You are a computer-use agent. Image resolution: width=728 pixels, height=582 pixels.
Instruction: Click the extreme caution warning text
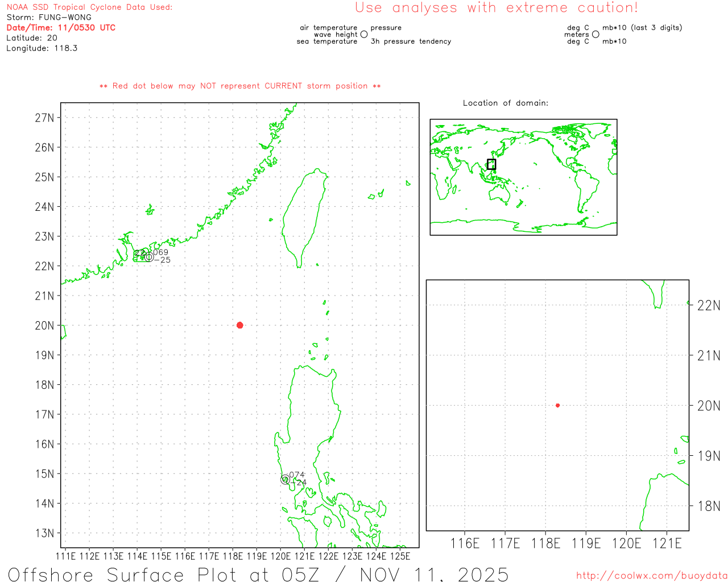pyautogui.click(x=496, y=8)
